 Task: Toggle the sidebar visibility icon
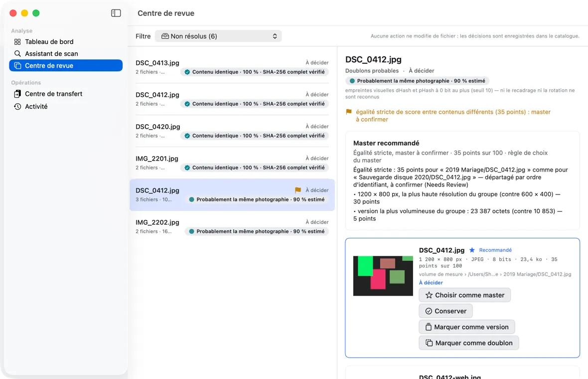pyautogui.click(x=116, y=13)
